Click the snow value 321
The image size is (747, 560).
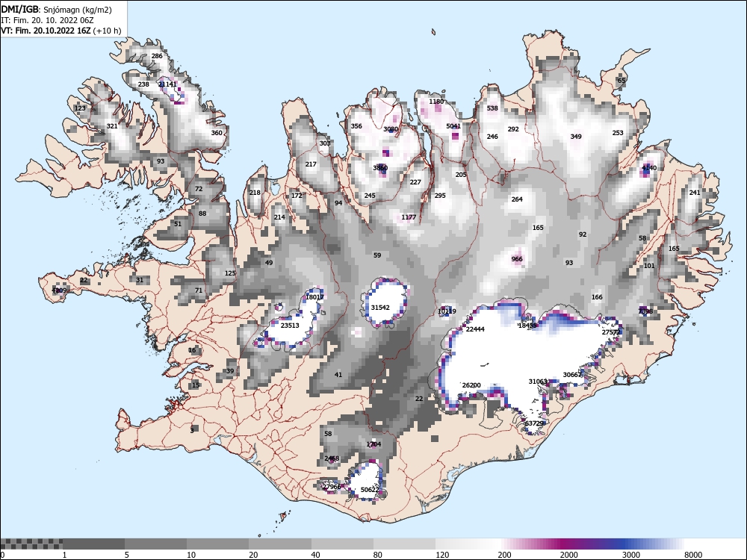[x=112, y=126]
